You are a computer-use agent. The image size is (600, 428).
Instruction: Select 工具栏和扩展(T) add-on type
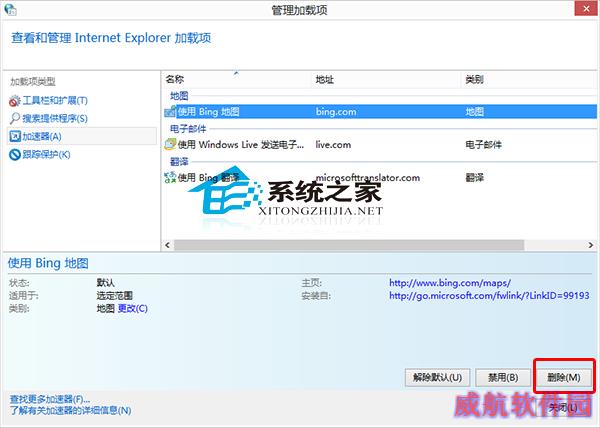coord(55,101)
